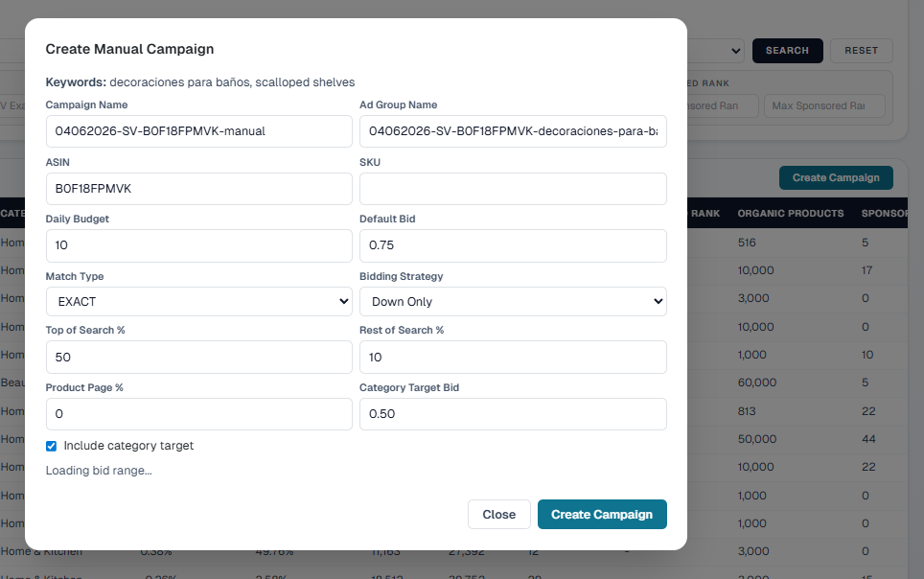Open the Match Type dropdown
This screenshot has height=579, width=924.
click(198, 301)
